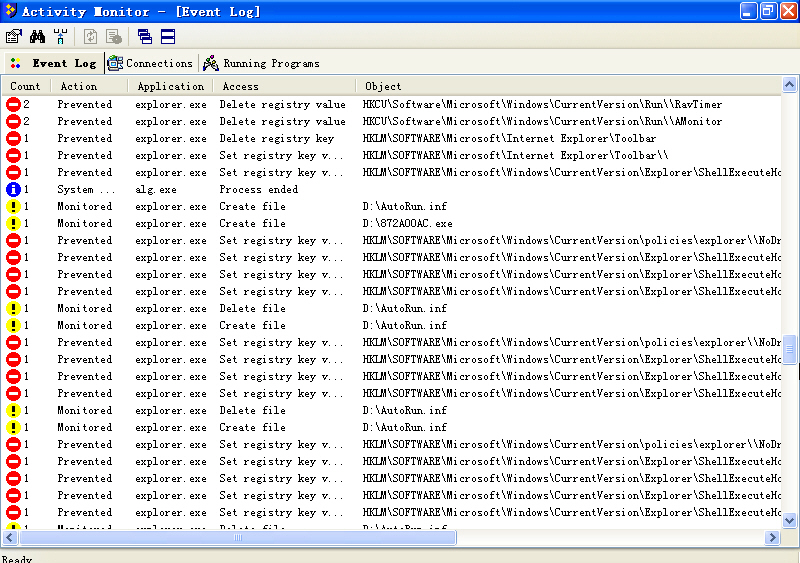
Task: Select the HKCU Run\\RavTimer object cell
Action: [542, 104]
